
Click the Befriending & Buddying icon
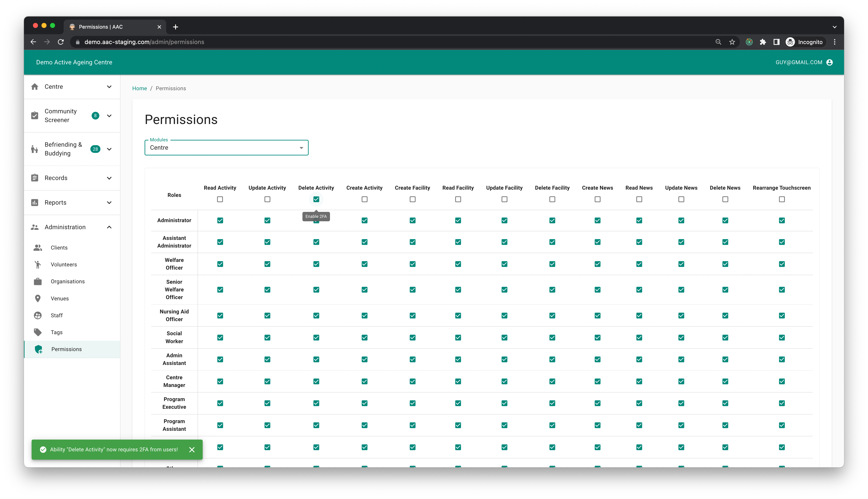(x=35, y=149)
